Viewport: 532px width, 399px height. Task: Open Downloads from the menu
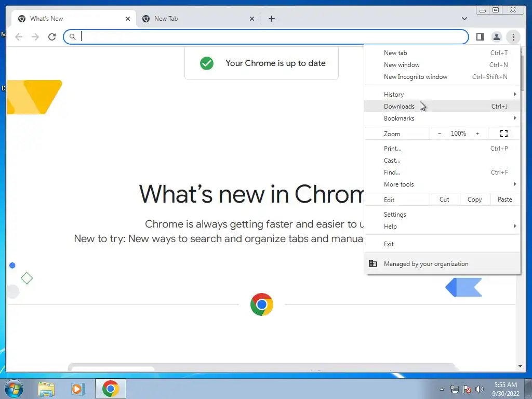pos(442,107)
